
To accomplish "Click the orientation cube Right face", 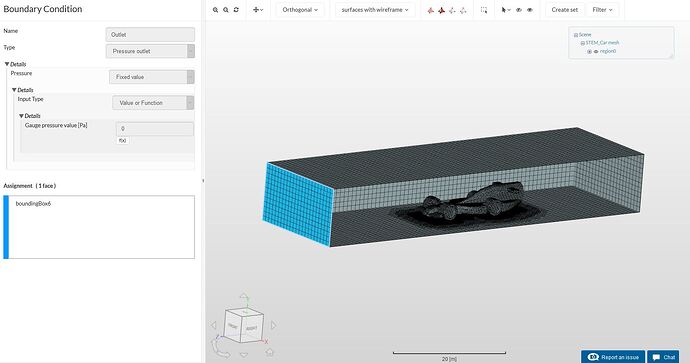I will (x=252, y=328).
